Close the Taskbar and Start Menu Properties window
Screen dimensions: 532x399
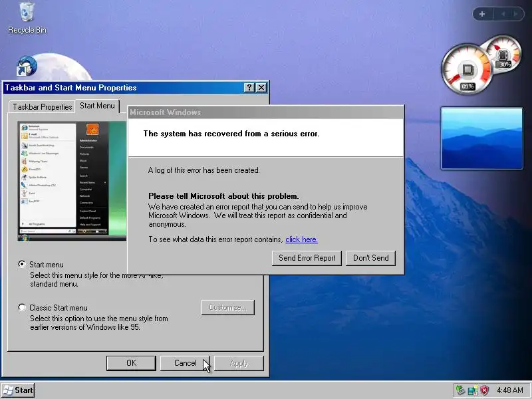click(261, 88)
